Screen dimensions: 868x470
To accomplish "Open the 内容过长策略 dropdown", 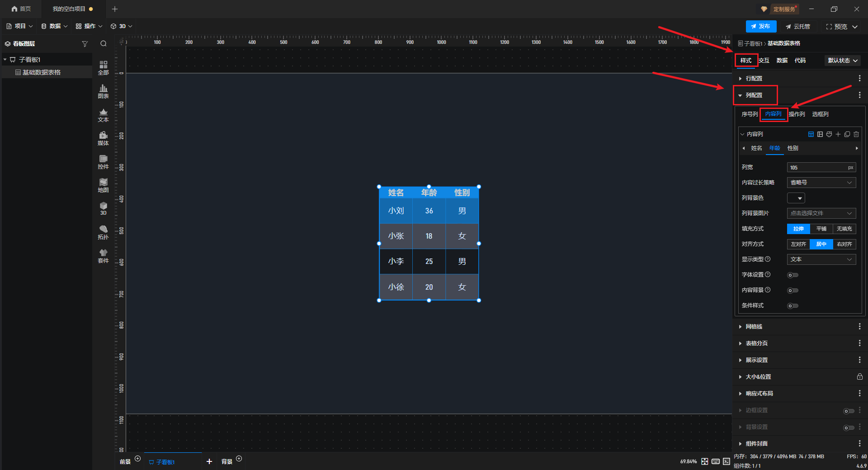I will pyautogui.click(x=821, y=183).
